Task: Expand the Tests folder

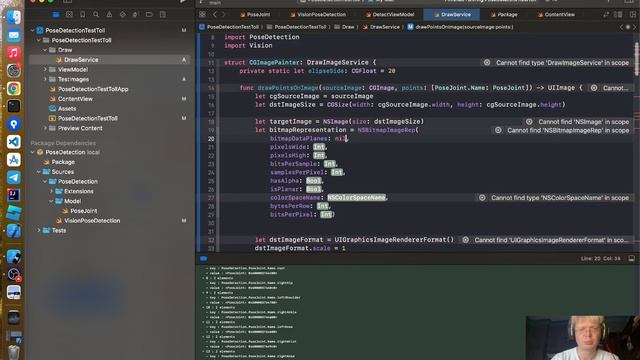Action: pos(39,230)
